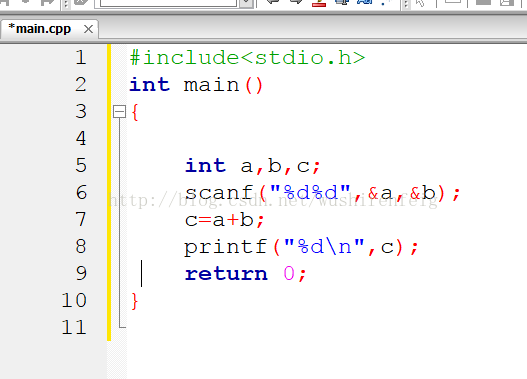Click the word main on line 2
The width and height of the screenshot is (527, 379).
211,85
